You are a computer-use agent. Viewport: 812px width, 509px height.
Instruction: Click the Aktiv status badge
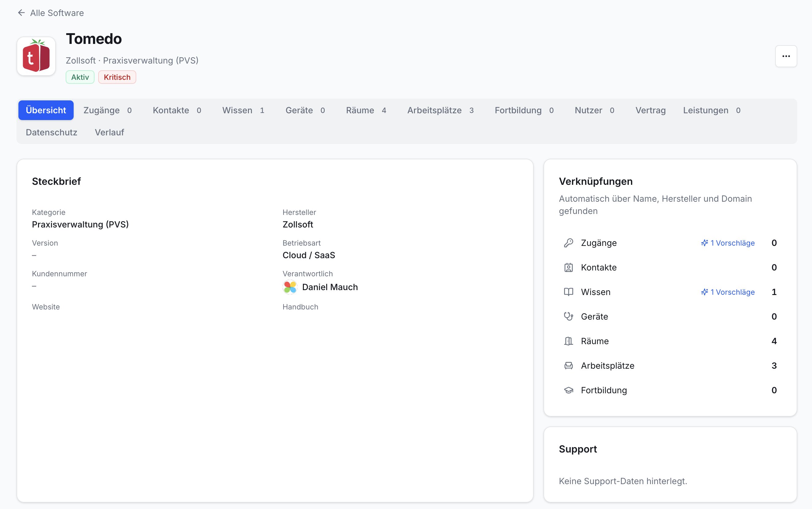(80, 77)
